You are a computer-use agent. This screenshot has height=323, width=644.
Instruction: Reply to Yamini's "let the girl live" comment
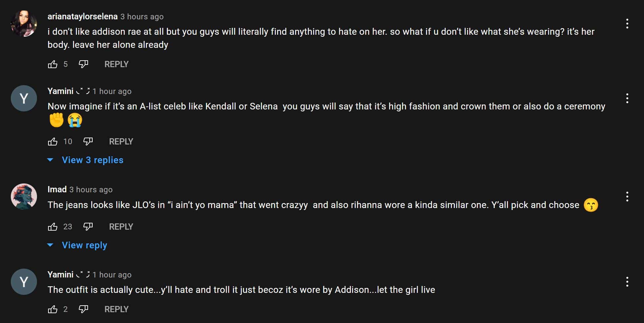pyautogui.click(x=116, y=309)
